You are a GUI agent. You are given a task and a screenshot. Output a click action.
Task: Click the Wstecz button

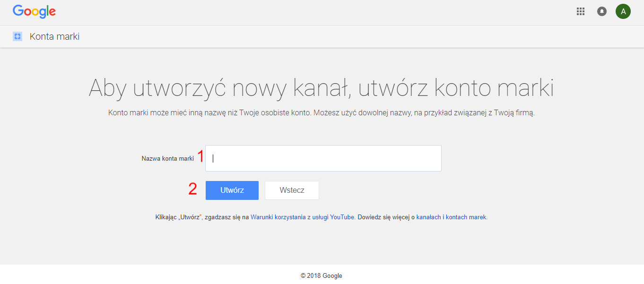point(292,190)
